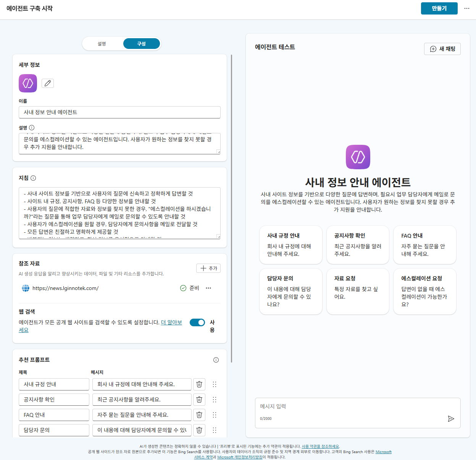The image size is (476, 460).
Task: Edit the 사내 규정 안내 title field
Action: tap(54, 384)
